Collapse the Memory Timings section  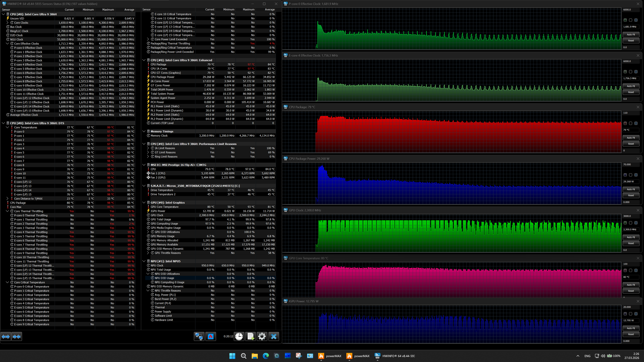point(144,131)
